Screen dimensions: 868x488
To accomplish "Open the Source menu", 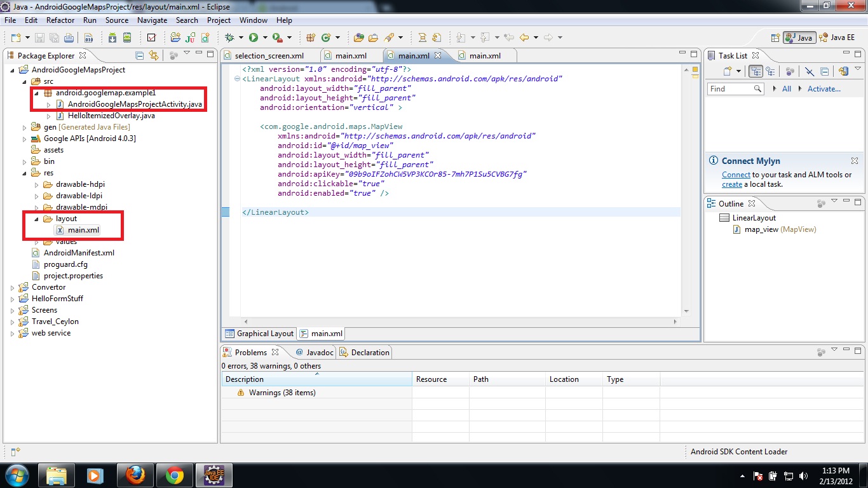I will [117, 20].
